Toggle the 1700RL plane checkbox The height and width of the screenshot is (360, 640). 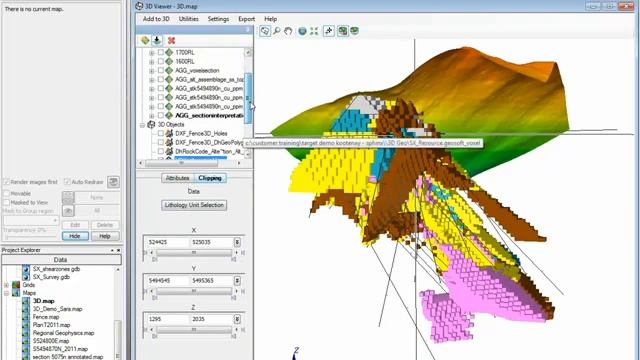161,53
